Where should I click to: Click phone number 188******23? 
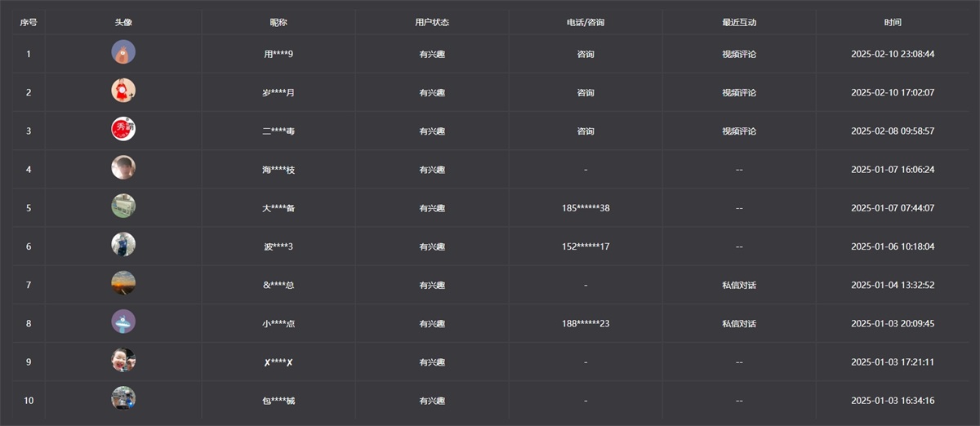tap(586, 324)
